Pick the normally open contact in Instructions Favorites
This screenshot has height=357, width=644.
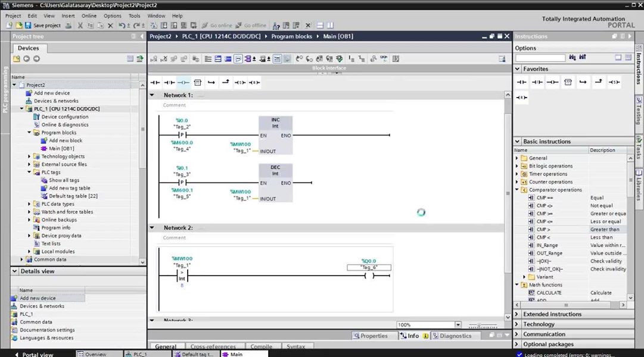522,82
